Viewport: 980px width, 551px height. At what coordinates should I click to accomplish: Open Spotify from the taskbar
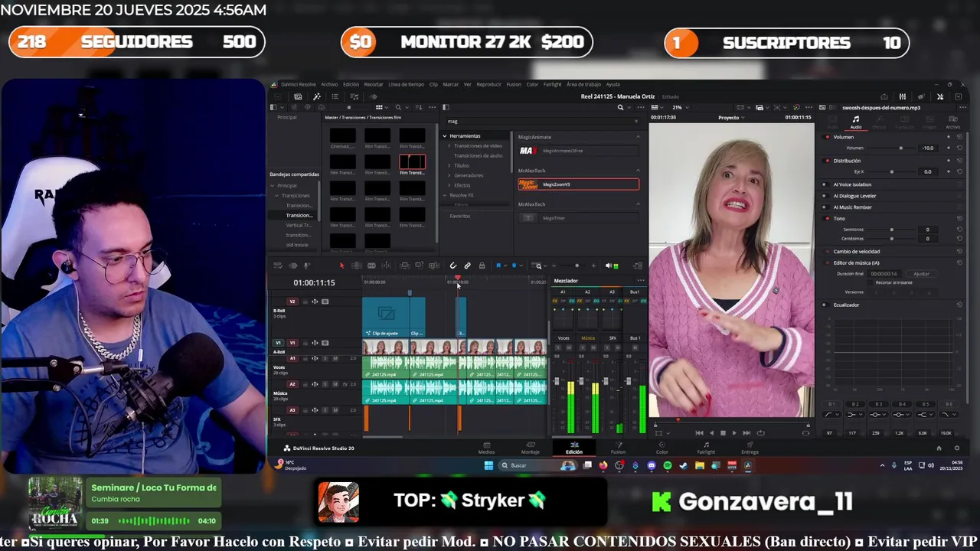[x=668, y=465]
